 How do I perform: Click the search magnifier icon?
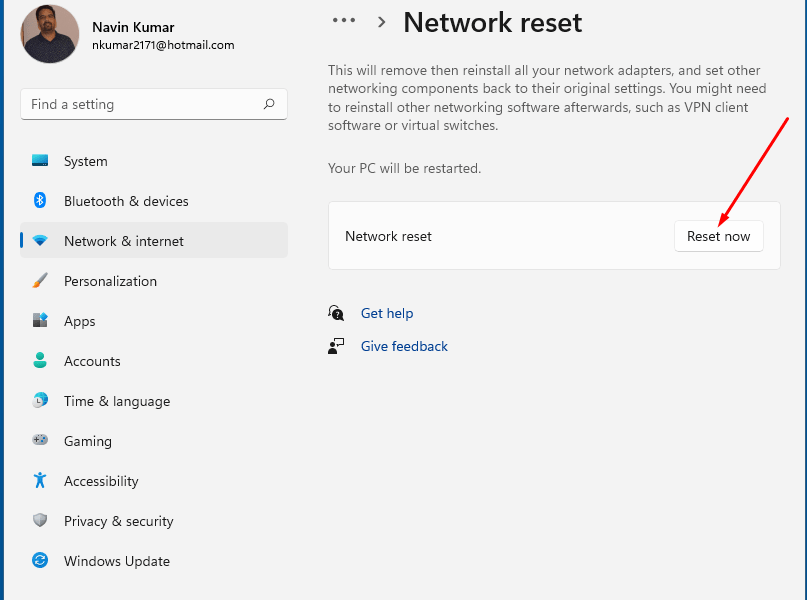tap(269, 104)
